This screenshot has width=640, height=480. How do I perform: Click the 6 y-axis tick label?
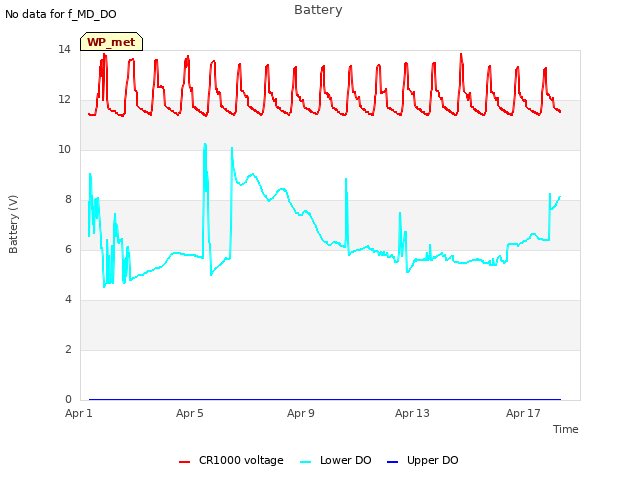point(68,250)
